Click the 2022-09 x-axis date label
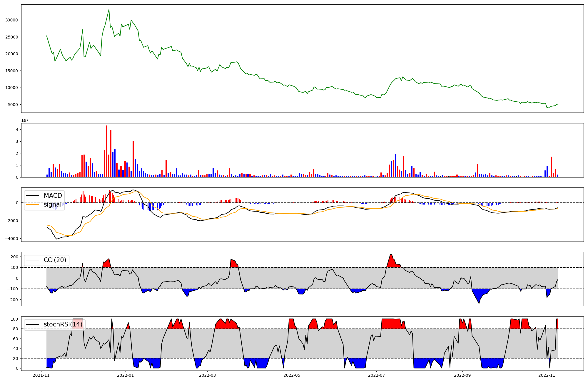 pos(462,375)
